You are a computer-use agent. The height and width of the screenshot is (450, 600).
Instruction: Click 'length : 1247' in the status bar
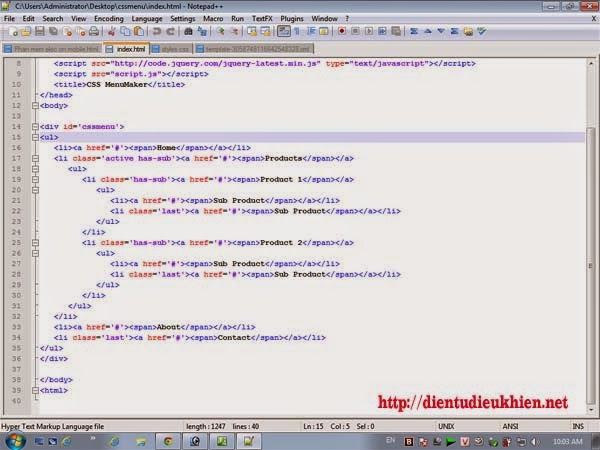[x=205, y=426]
